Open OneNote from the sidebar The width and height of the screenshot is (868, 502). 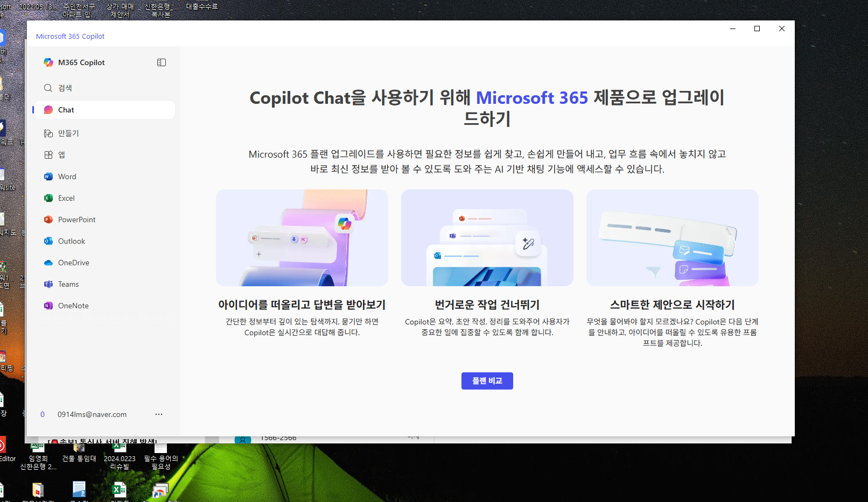[x=73, y=305]
